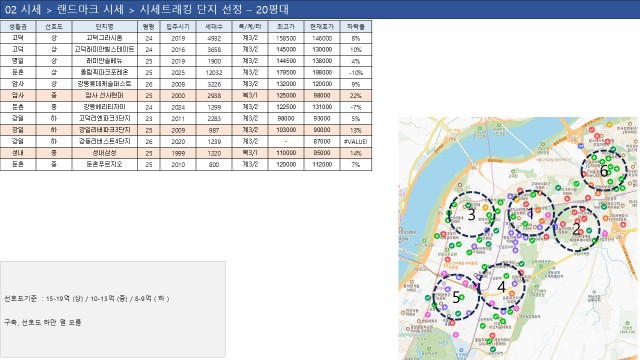This screenshot has width=640, height=360.
Task: Click map zone number 4
Action: click(x=501, y=287)
